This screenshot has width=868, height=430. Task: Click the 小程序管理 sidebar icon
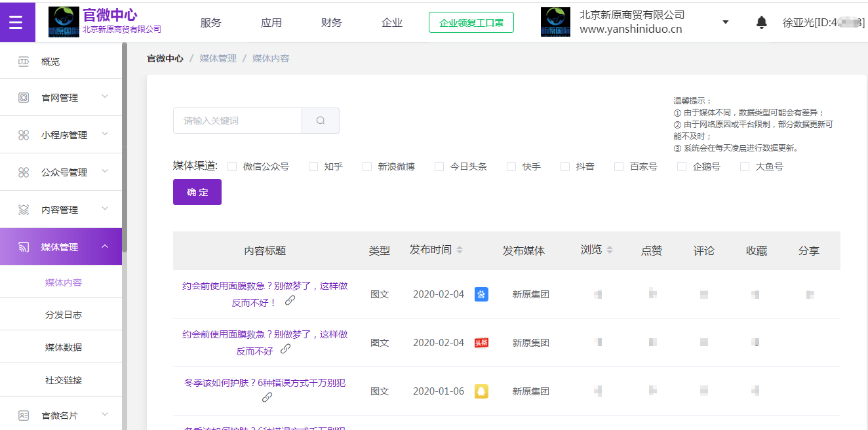pyautogui.click(x=24, y=135)
